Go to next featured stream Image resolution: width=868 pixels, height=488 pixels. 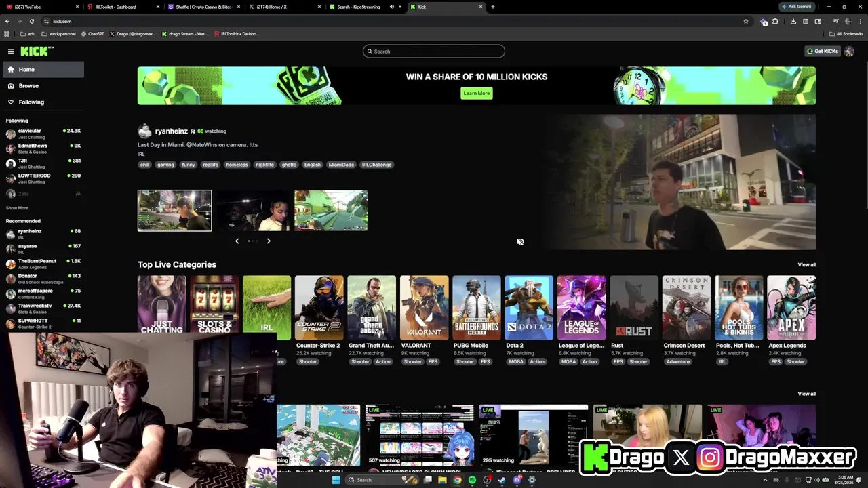(269, 241)
